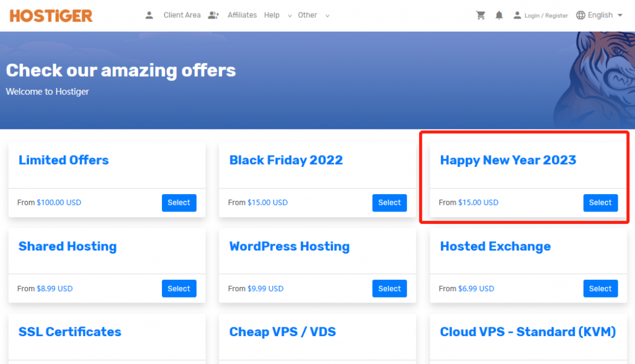
Task: Open the Hosted Exchange title link
Action: pos(495,247)
